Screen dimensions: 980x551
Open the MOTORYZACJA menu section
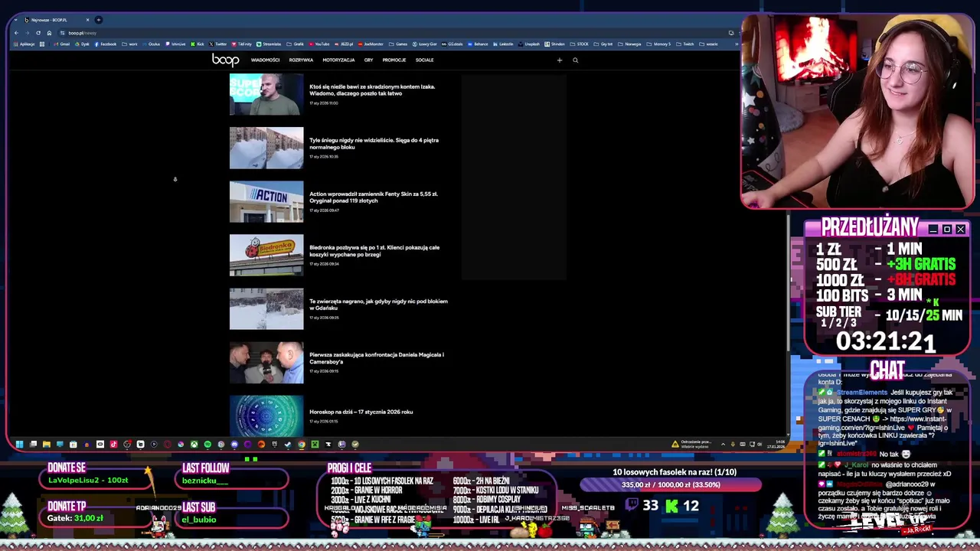[x=338, y=60]
